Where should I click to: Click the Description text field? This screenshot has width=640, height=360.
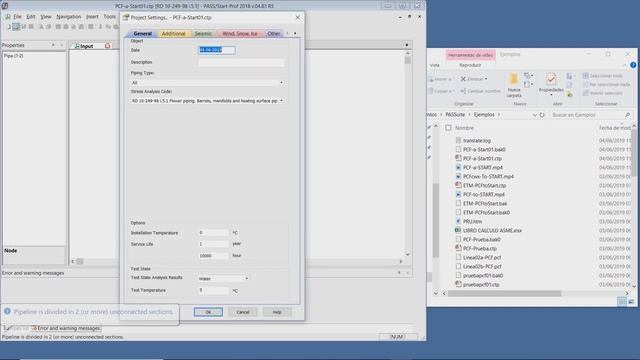click(x=241, y=62)
